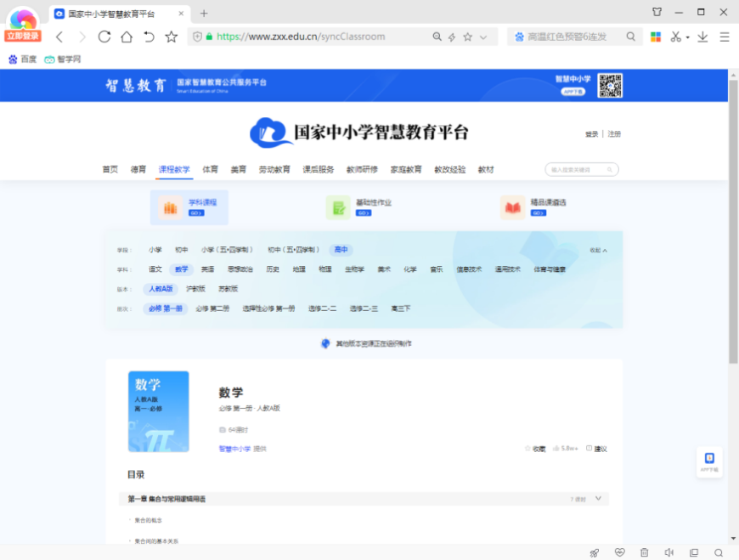Open the 学科课程 card

click(x=189, y=207)
